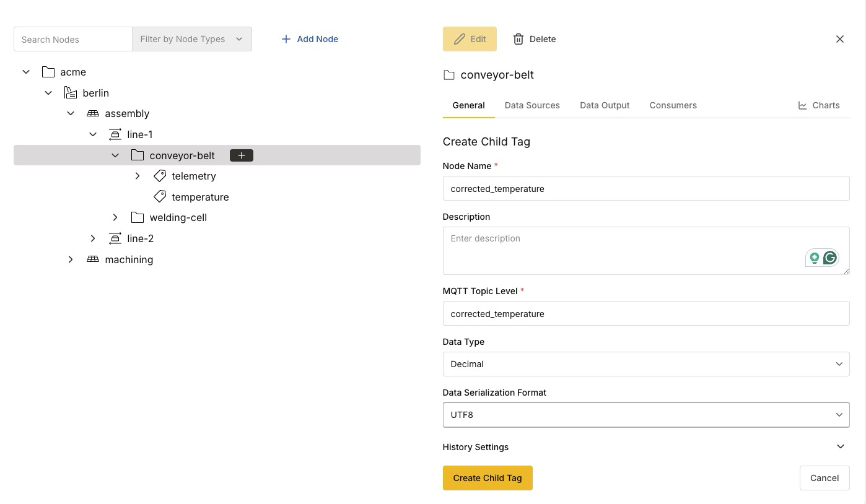Collapse the acme node
The width and height of the screenshot is (866, 504).
(26, 72)
